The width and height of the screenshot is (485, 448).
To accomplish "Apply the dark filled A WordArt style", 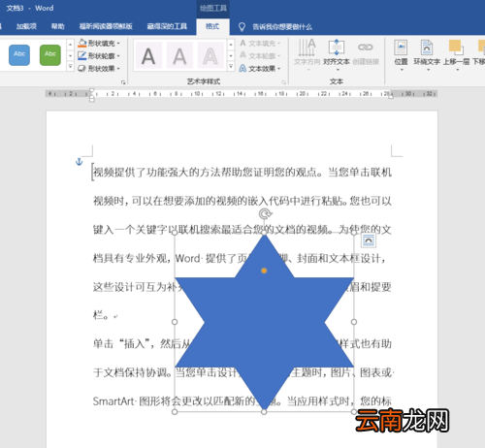I will pyautogui.click(x=148, y=55).
